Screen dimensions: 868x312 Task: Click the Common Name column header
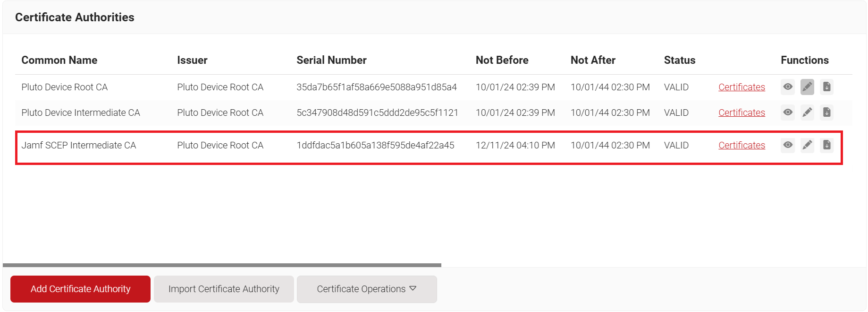[x=59, y=60]
